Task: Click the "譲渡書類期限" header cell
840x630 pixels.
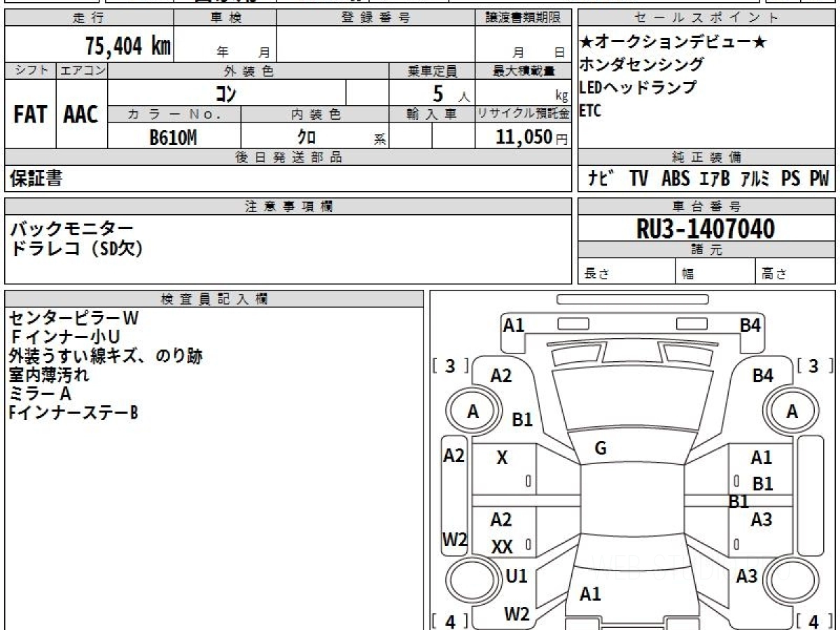Action: point(523,18)
